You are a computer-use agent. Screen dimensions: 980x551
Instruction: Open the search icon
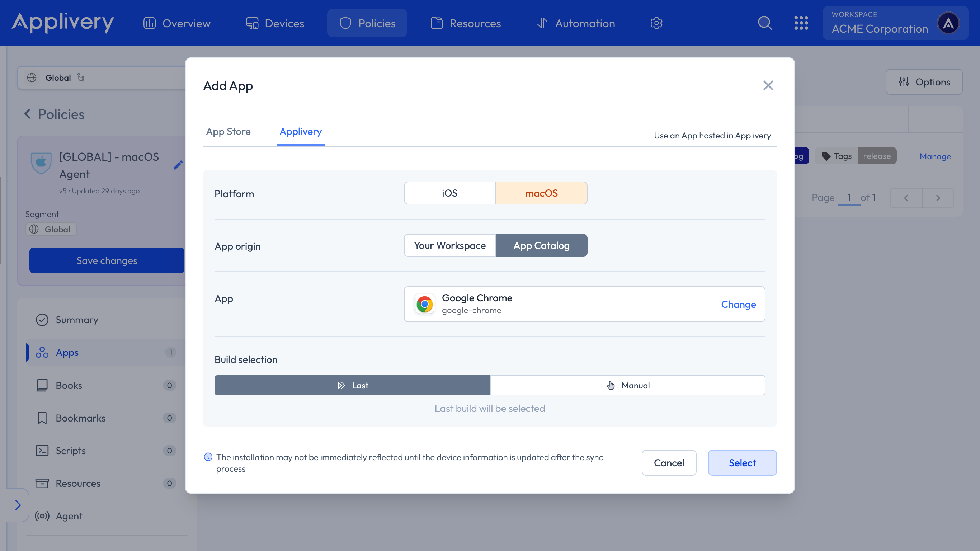(765, 23)
